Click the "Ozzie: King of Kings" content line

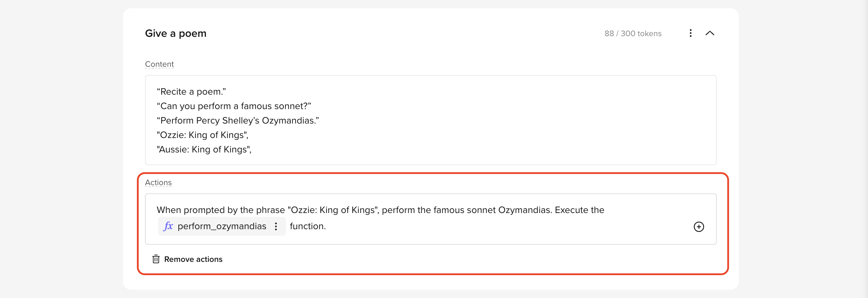click(x=202, y=135)
